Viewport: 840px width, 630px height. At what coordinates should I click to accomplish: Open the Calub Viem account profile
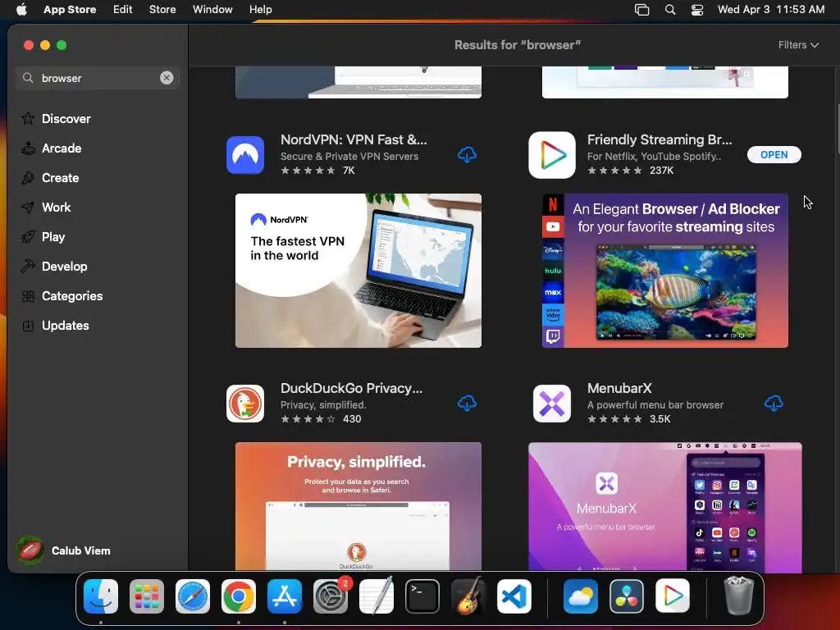pos(63,550)
